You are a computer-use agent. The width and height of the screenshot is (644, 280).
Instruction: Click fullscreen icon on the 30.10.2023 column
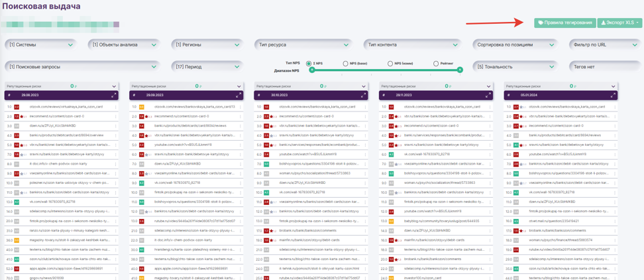(363, 96)
